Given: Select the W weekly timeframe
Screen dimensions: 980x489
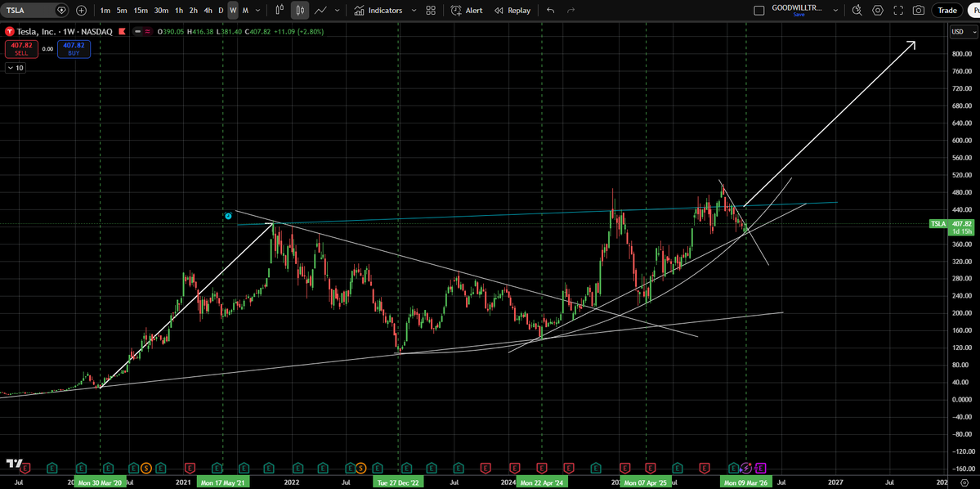Looking at the screenshot, I should [x=232, y=10].
